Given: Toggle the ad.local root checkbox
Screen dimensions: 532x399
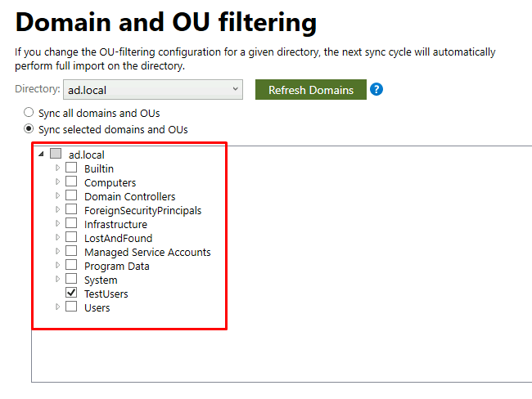Looking at the screenshot, I should pyautogui.click(x=56, y=154).
